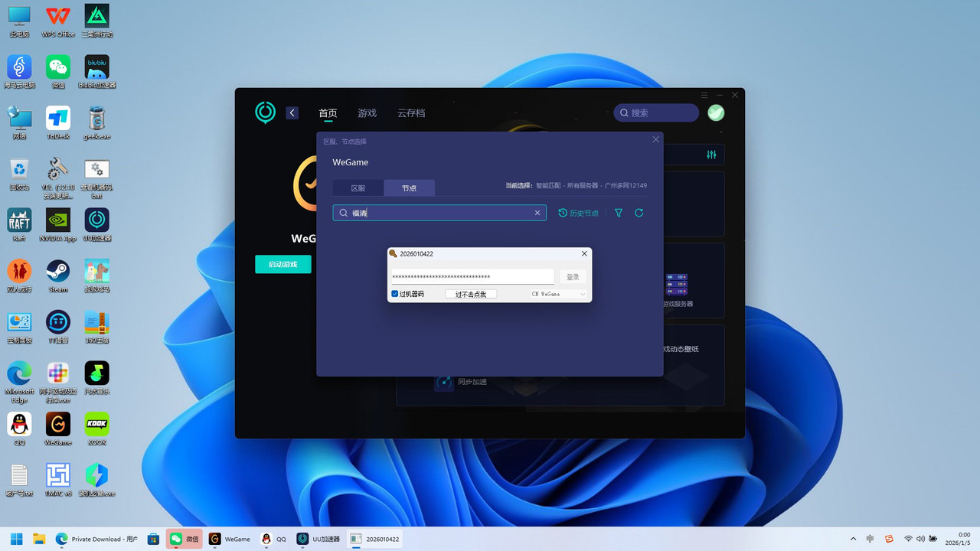Image resolution: width=980 pixels, height=551 pixels.
Task: Open the 游戏 tab in UU booster
Action: (367, 112)
